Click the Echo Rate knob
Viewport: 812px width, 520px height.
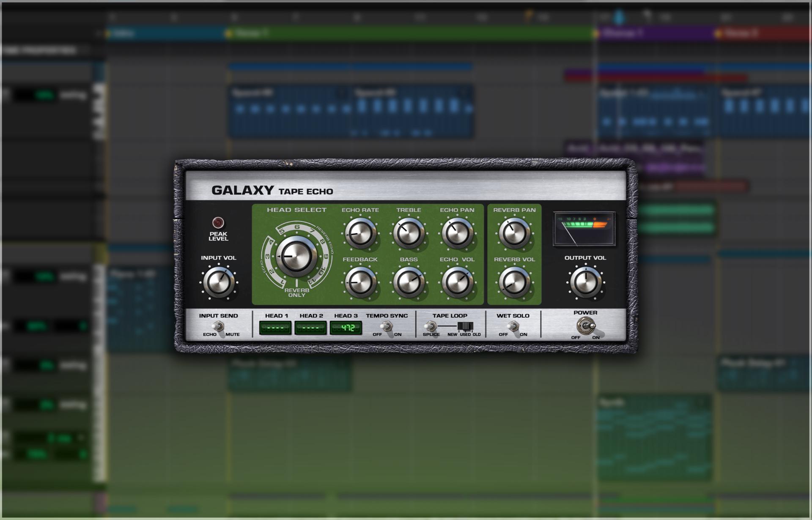[360, 233]
